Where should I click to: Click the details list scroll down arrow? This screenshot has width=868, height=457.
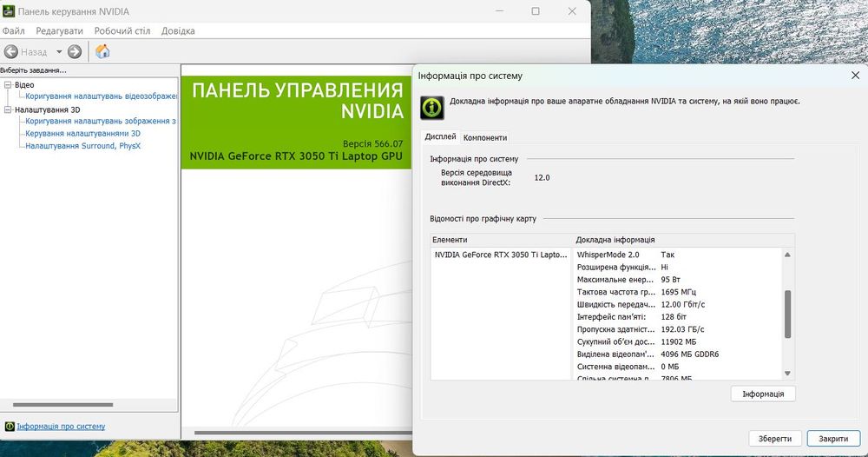pyautogui.click(x=787, y=374)
